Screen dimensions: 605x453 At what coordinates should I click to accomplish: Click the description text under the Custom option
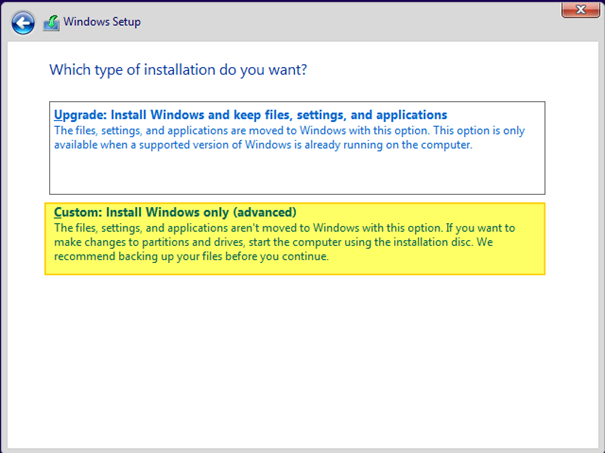coord(284,242)
